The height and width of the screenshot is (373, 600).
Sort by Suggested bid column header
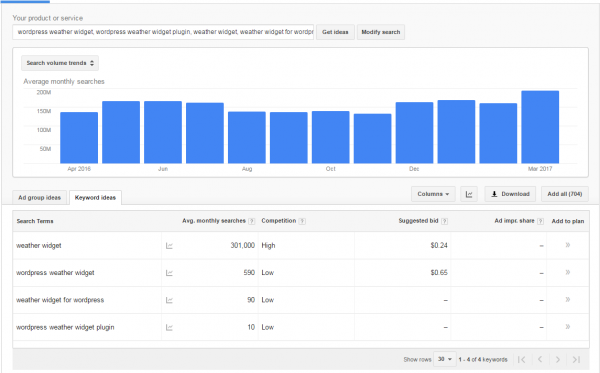[x=418, y=221]
